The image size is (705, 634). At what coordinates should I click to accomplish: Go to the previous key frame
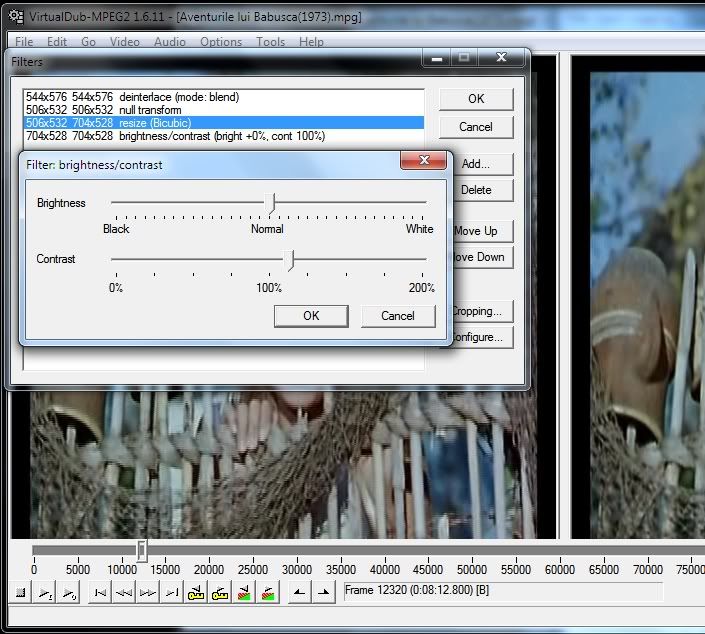[x=197, y=593]
